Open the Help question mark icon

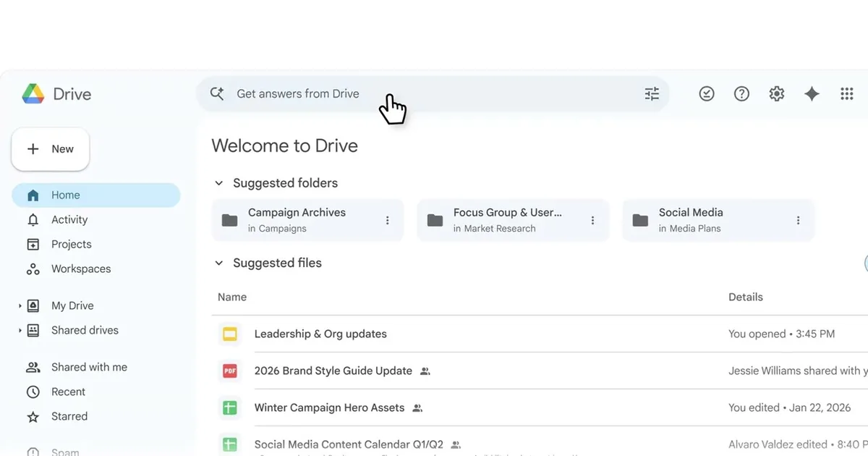741,93
